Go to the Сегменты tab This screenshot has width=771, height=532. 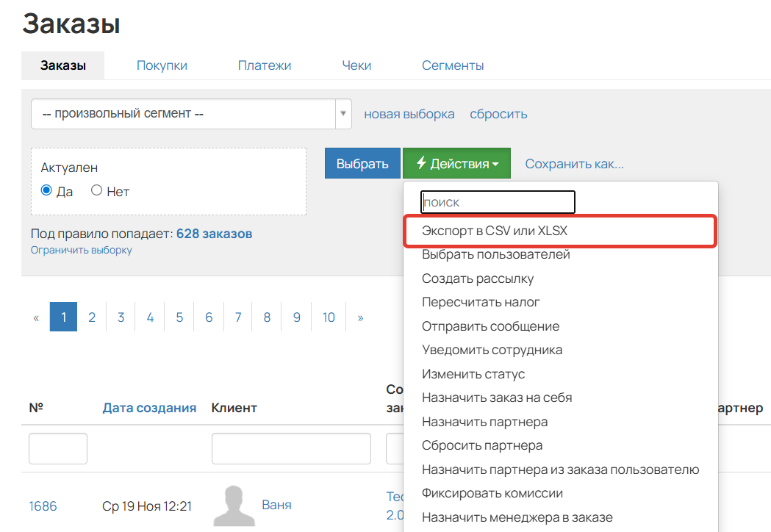pyautogui.click(x=453, y=65)
